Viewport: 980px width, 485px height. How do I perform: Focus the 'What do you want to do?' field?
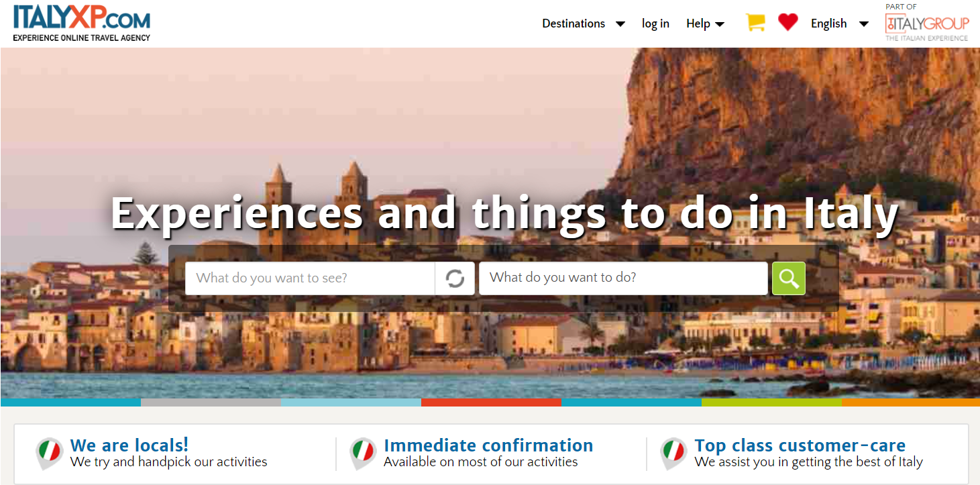(623, 278)
